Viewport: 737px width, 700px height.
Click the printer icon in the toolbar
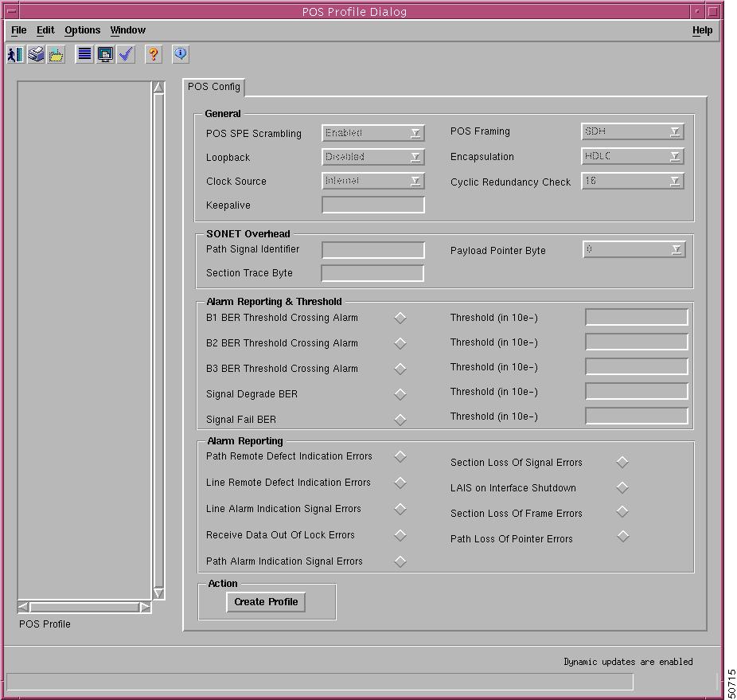click(x=36, y=55)
